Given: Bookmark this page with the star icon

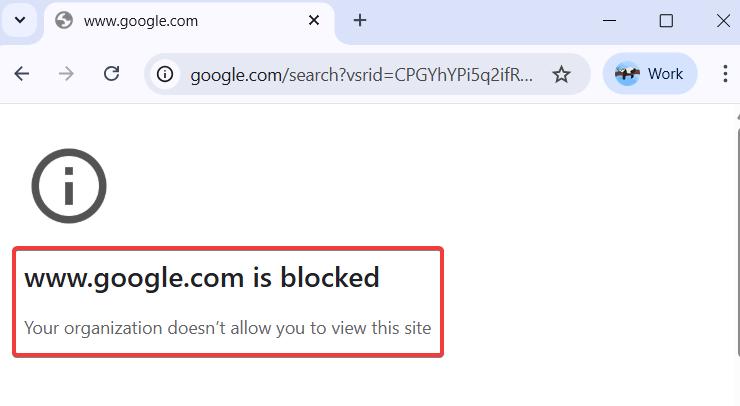Looking at the screenshot, I should click(562, 74).
